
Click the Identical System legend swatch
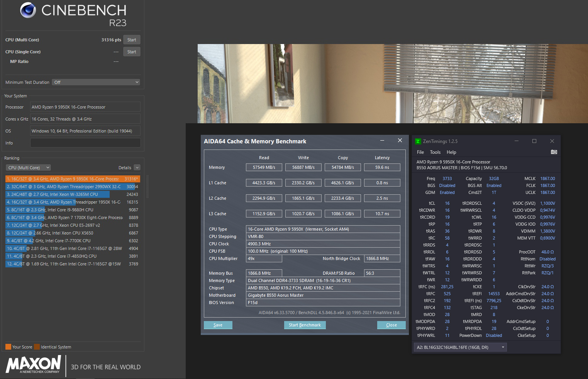point(37,347)
